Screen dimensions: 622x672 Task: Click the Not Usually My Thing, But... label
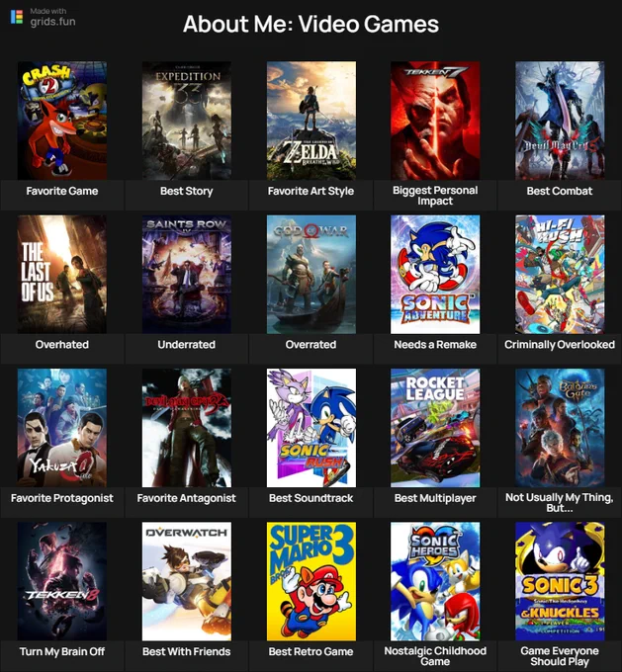click(560, 502)
